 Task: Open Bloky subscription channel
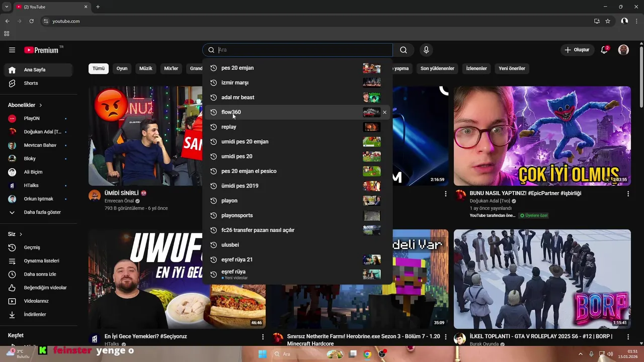pos(39,158)
